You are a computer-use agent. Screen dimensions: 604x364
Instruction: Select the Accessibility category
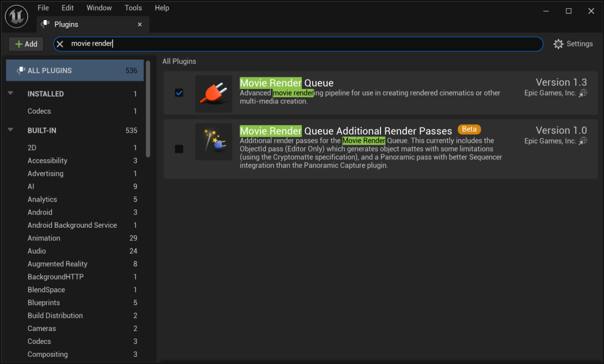(x=75, y=160)
